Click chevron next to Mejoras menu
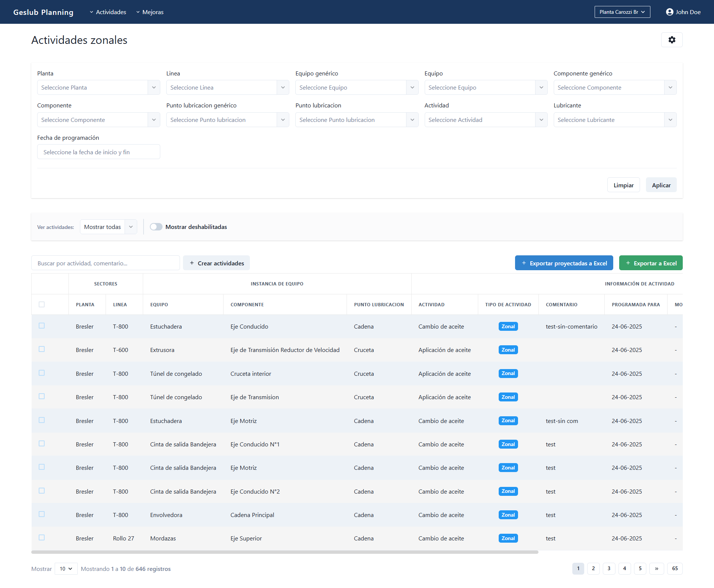 (138, 12)
